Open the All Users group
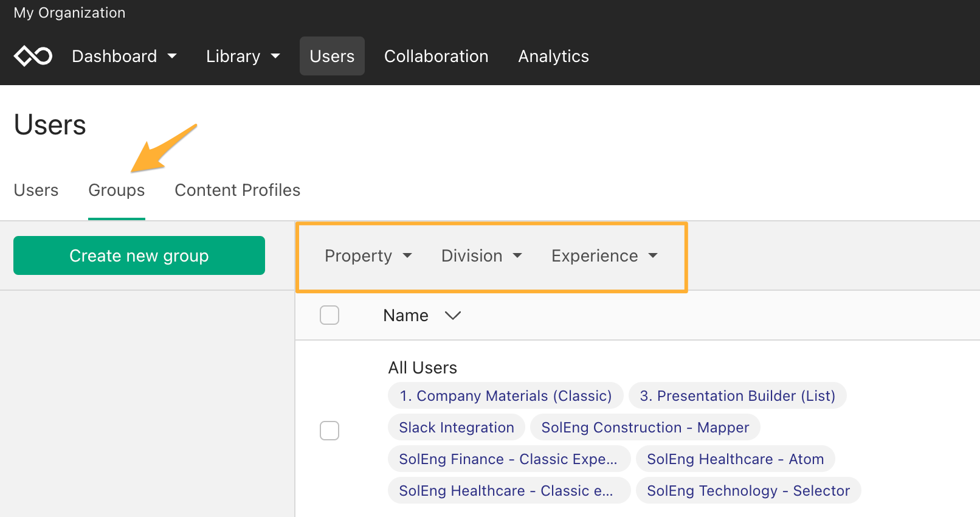 (x=423, y=368)
